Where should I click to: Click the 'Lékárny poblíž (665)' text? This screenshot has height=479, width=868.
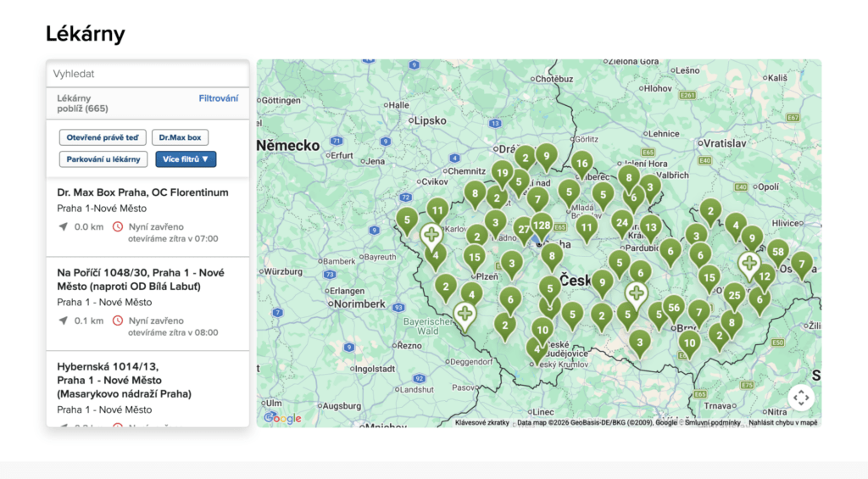point(82,103)
